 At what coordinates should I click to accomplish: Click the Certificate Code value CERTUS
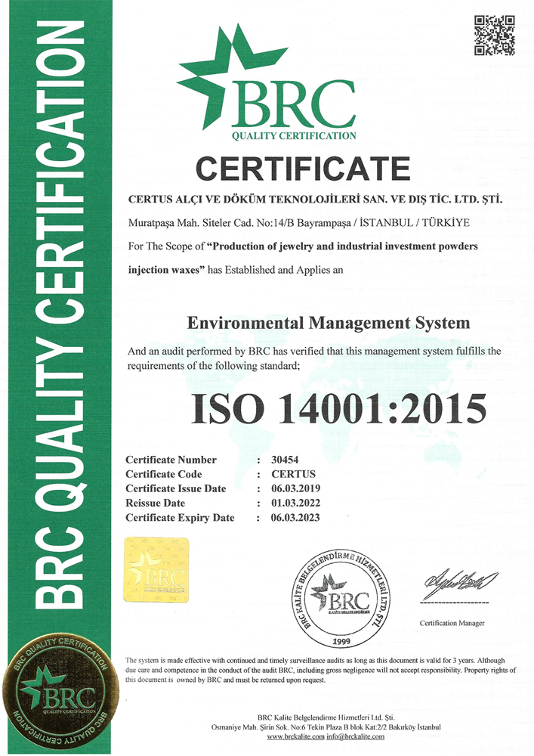(293, 474)
